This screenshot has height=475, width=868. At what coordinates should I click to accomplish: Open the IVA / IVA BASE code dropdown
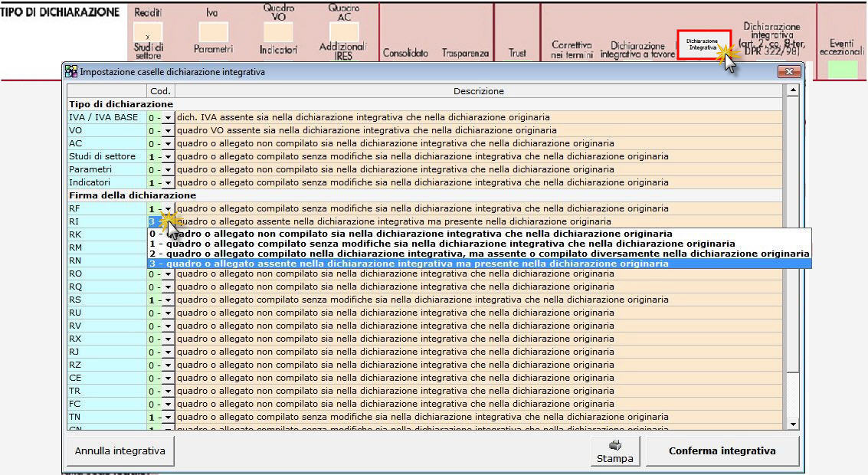click(168, 117)
